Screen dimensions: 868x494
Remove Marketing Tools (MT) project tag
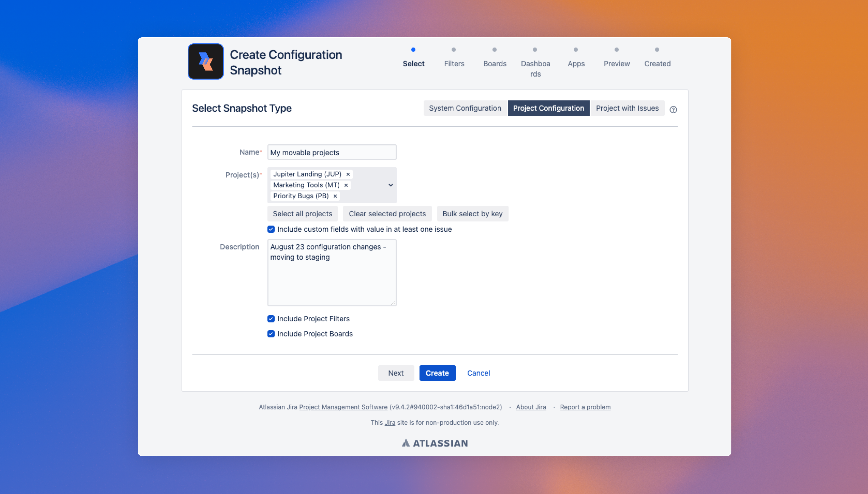pyautogui.click(x=346, y=185)
